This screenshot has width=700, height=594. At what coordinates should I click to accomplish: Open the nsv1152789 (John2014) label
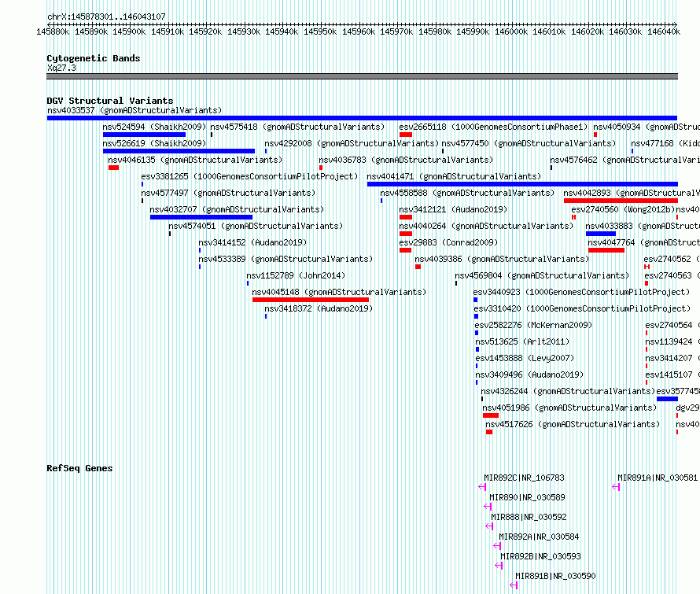tap(296, 275)
